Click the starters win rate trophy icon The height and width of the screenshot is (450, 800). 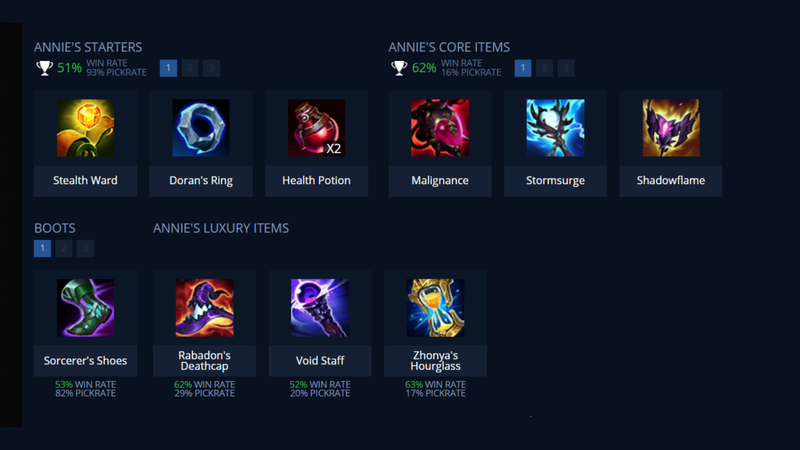tap(44, 68)
